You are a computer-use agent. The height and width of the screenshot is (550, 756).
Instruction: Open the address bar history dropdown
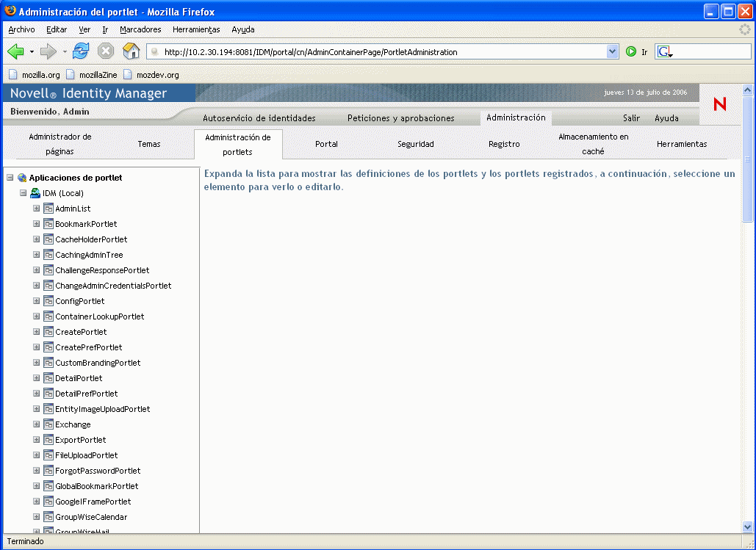[x=612, y=51]
